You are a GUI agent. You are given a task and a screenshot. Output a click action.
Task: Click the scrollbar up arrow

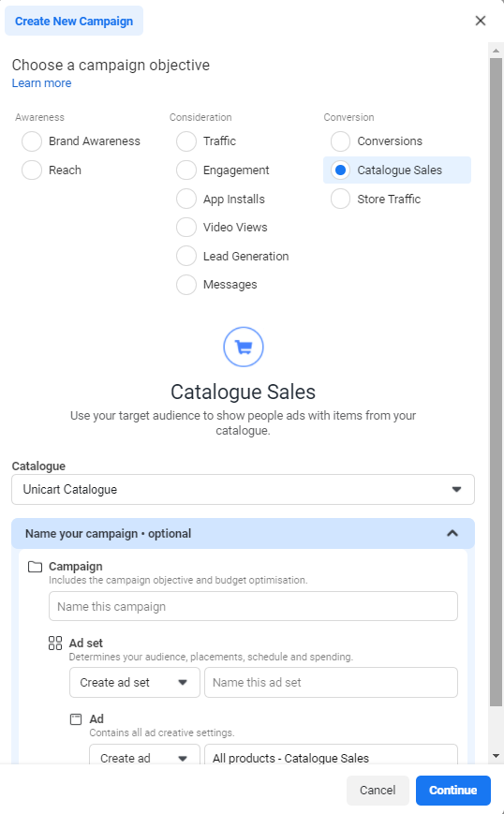click(496, 51)
